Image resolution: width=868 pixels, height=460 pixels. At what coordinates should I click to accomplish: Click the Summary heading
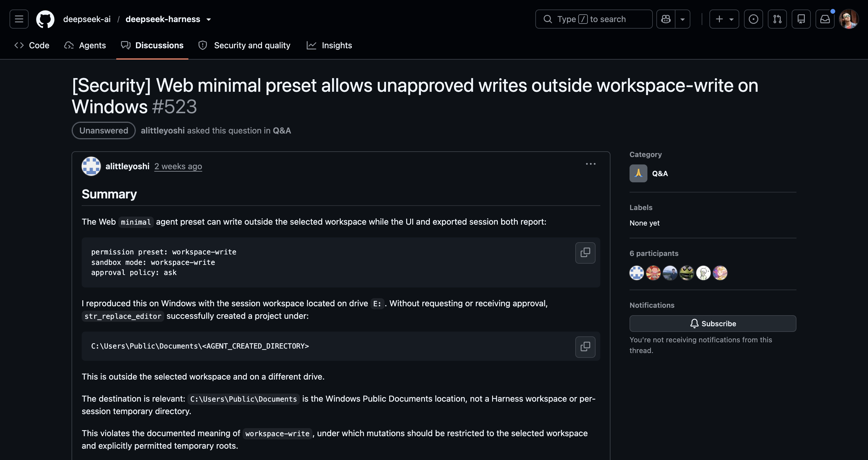click(x=109, y=194)
